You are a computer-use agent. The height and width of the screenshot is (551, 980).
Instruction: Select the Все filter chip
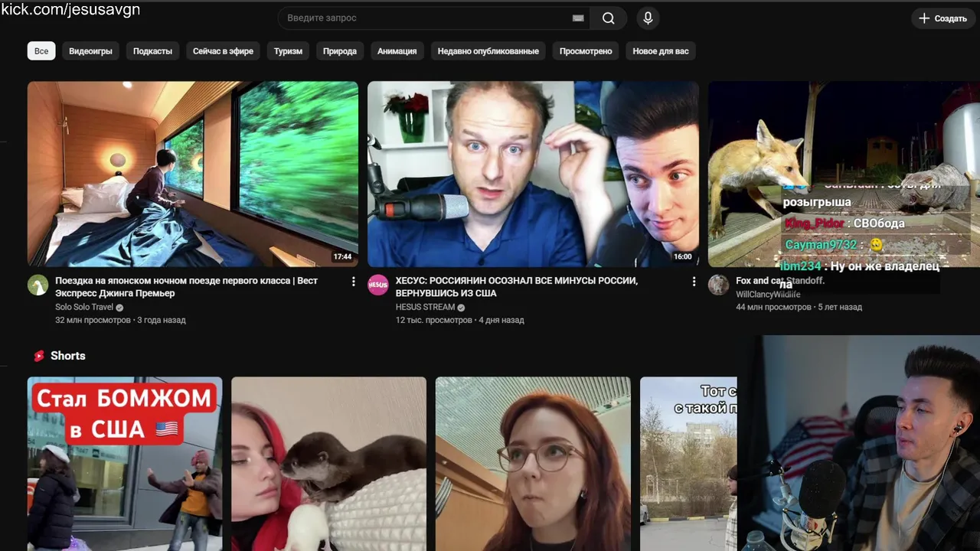[x=41, y=51]
